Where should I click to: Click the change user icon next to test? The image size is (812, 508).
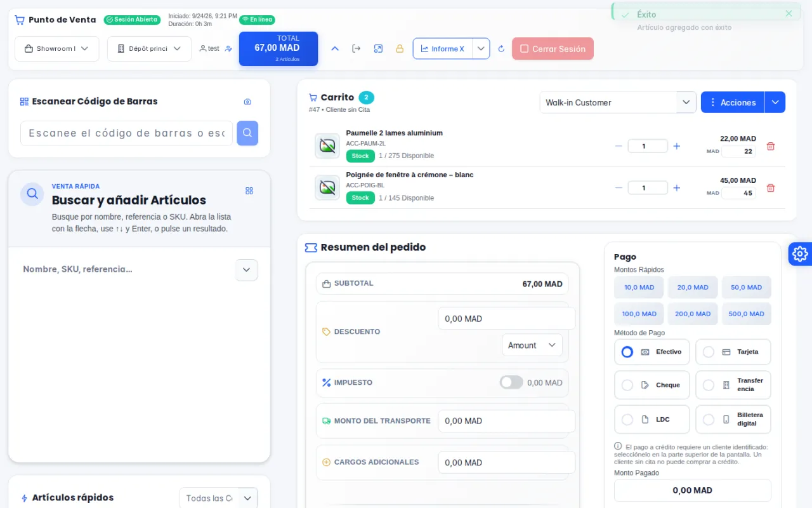coord(228,49)
